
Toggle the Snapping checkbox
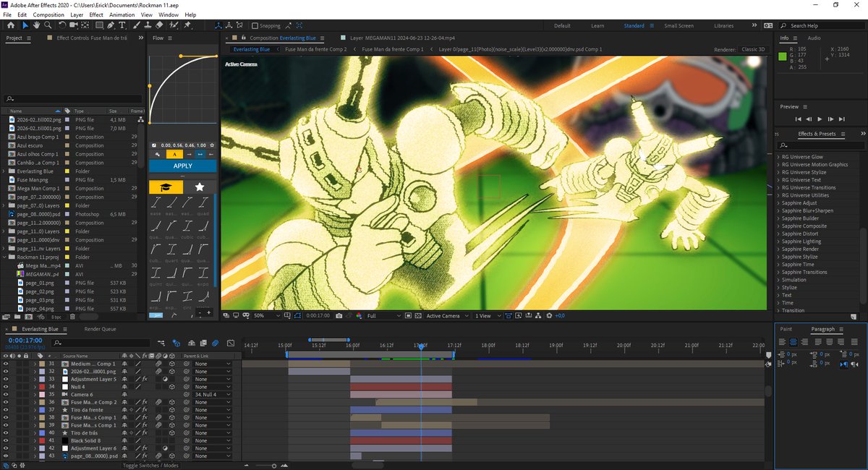tap(255, 25)
